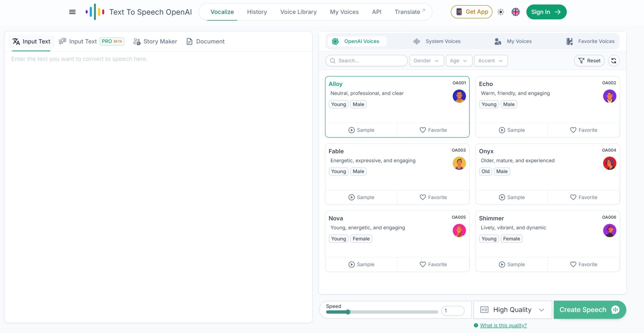Favorite the Echo voice
Screen dimensions: 644x333
(x=584, y=130)
